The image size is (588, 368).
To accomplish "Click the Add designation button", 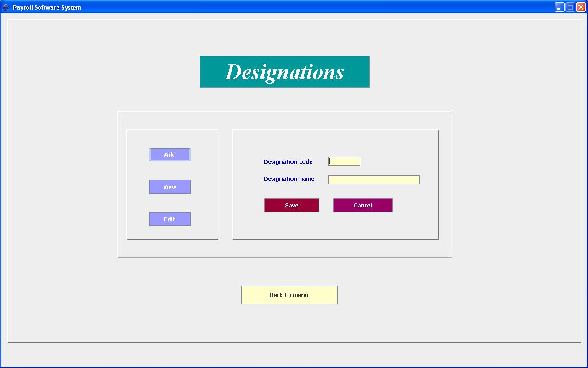I will tap(170, 155).
